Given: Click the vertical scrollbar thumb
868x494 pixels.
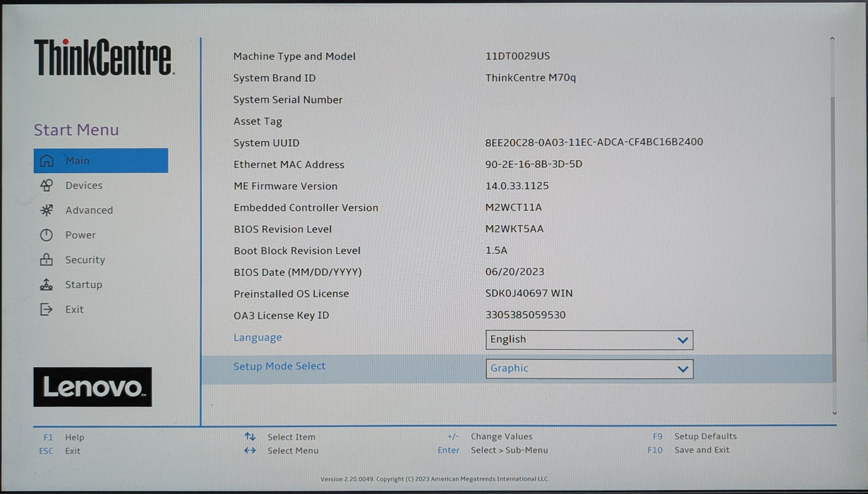Looking at the screenshot, I should pos(833,240).
